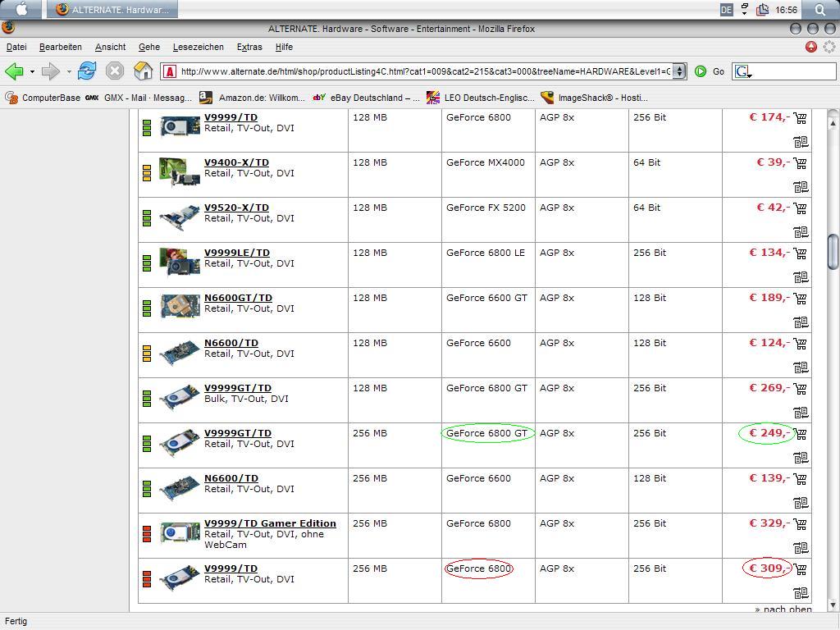The image size is (840, 630).
Task: Open the Apple menu icon
Action: [21, 9]
